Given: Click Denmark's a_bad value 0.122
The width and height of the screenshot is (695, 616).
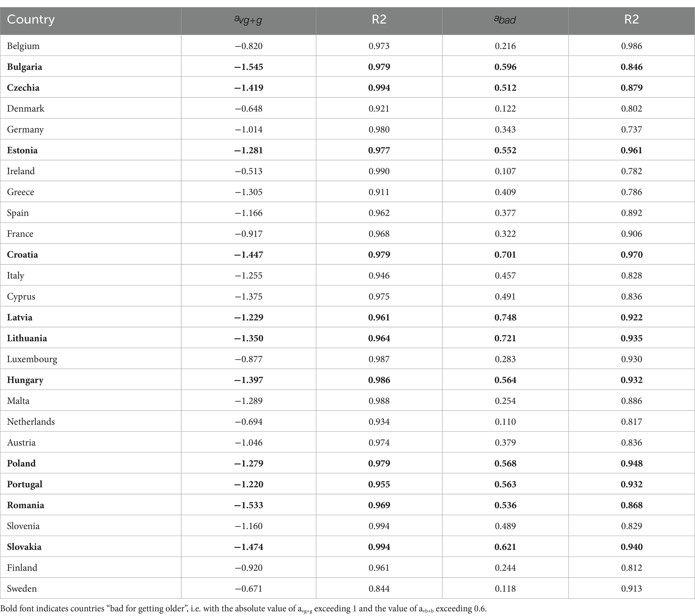Looking at the screenshot, I should click(505, 109).
